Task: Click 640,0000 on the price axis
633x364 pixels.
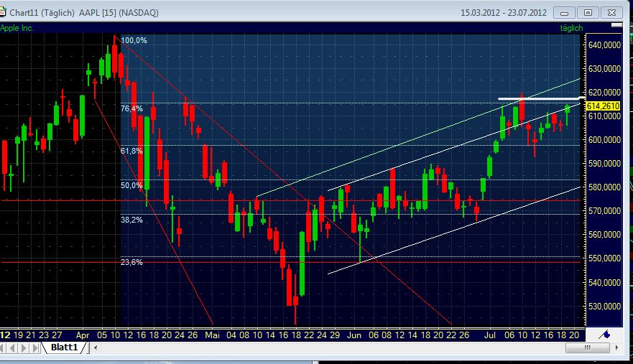Action: (x=605, y=45)
